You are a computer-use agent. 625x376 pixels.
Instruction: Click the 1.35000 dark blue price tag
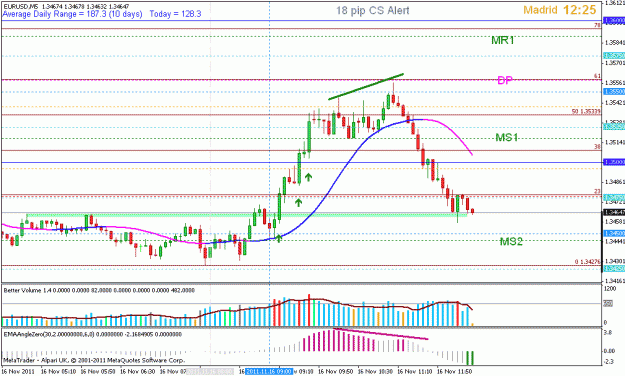[614, 162]
